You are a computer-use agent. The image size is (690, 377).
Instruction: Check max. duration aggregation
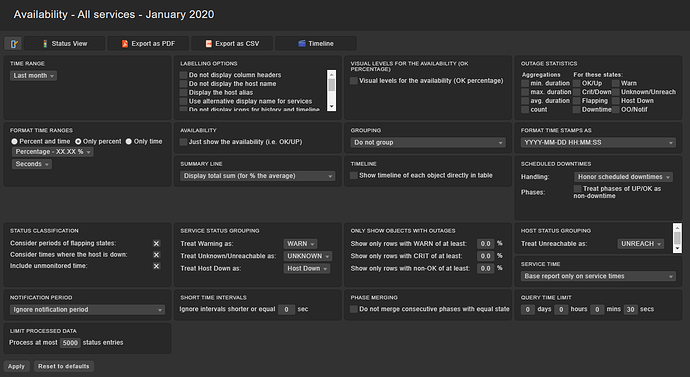click(525, 92)
